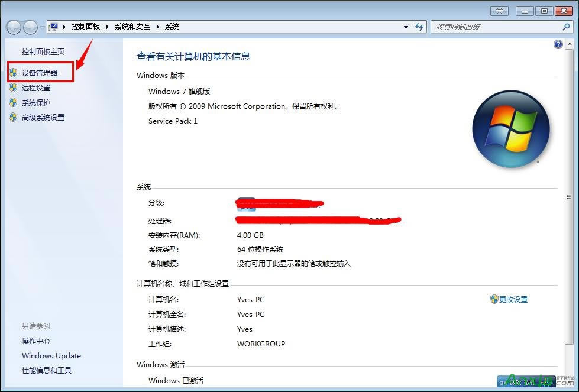
Task: Click the double-arrow button in the title bar
Action: click(500, 11)
